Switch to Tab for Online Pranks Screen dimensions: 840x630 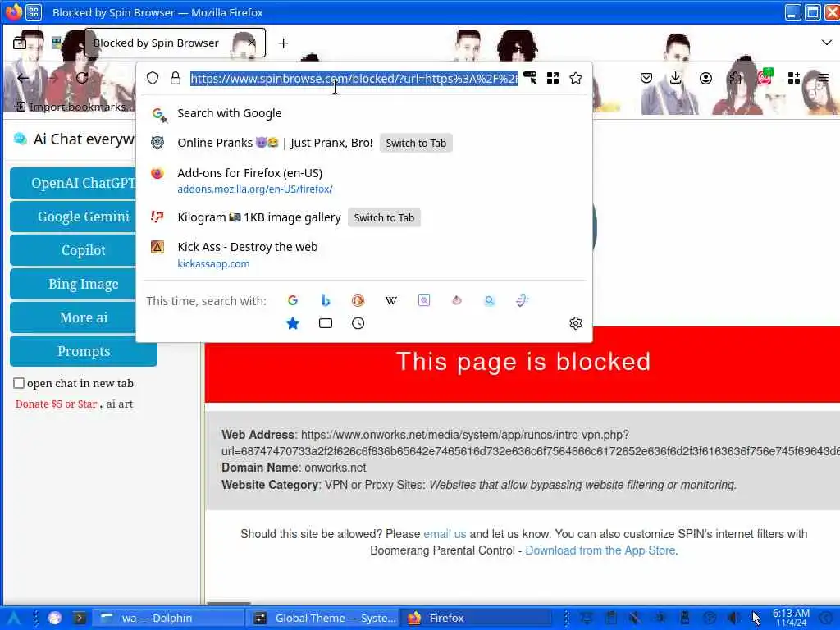(416, 143)
